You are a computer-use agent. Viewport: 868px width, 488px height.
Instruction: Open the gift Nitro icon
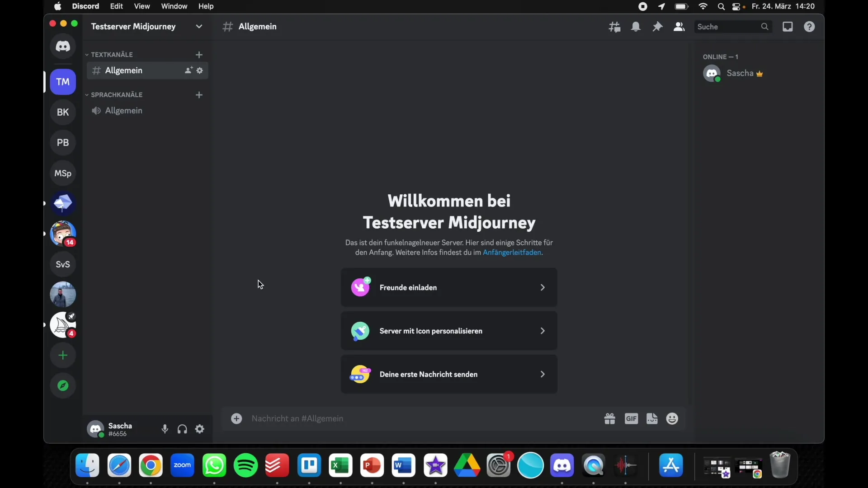pyautogui.click(x=610, y=419)
